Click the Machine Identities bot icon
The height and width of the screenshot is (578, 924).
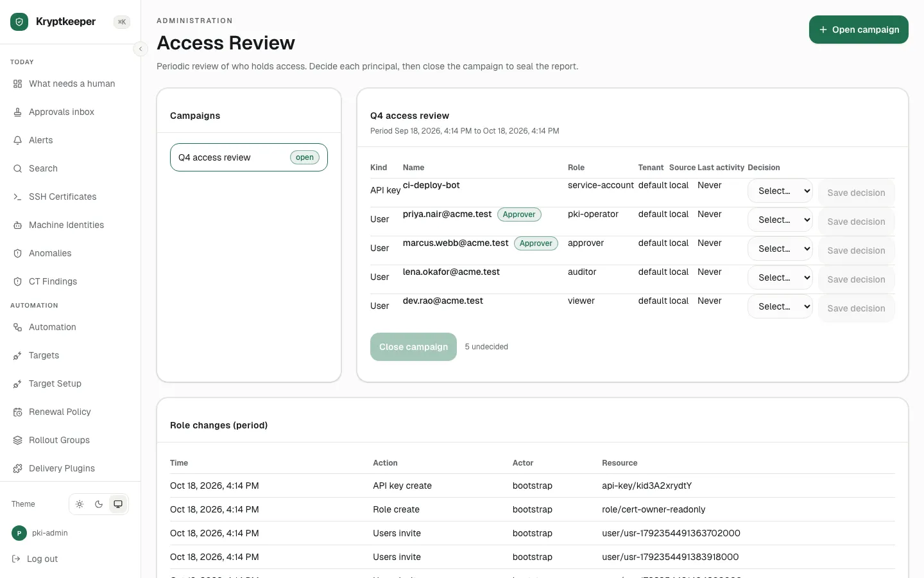pos(17,225)
